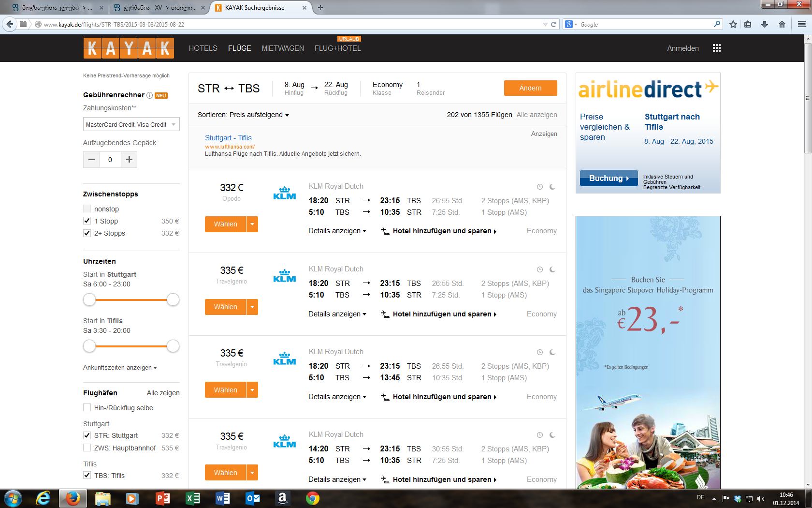Open the Firefox downloads arrow

(x=765, y=24)
